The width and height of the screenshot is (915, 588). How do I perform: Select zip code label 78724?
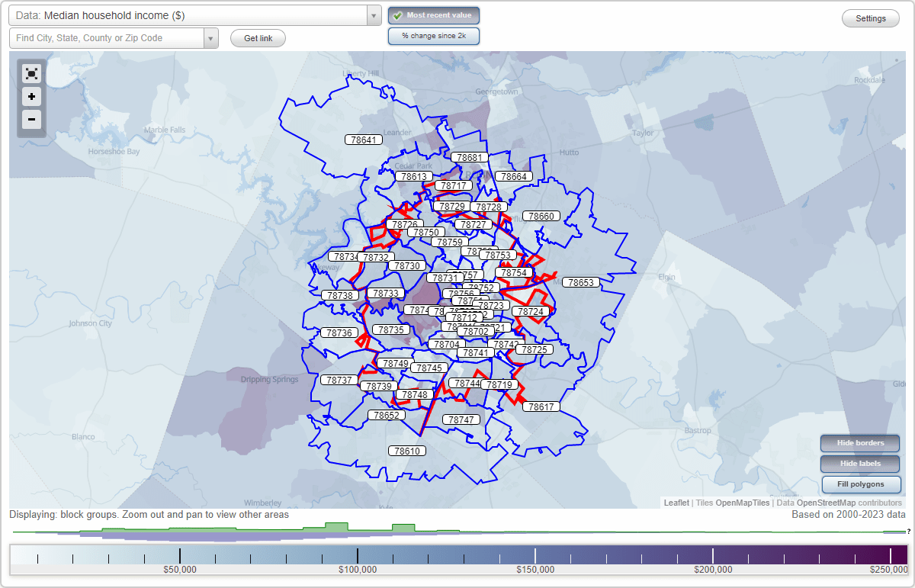[531, 311]
